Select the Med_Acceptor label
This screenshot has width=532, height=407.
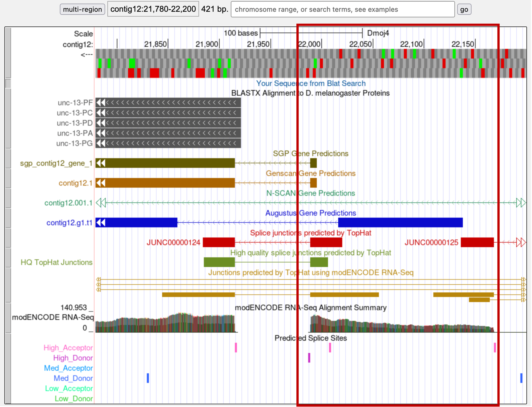point(68,368)
